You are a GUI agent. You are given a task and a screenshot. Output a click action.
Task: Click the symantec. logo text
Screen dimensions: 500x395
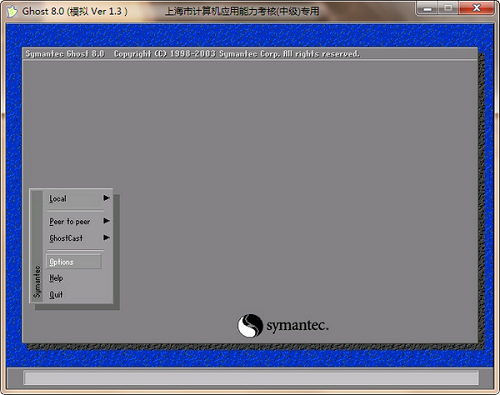tap(297, 325)
